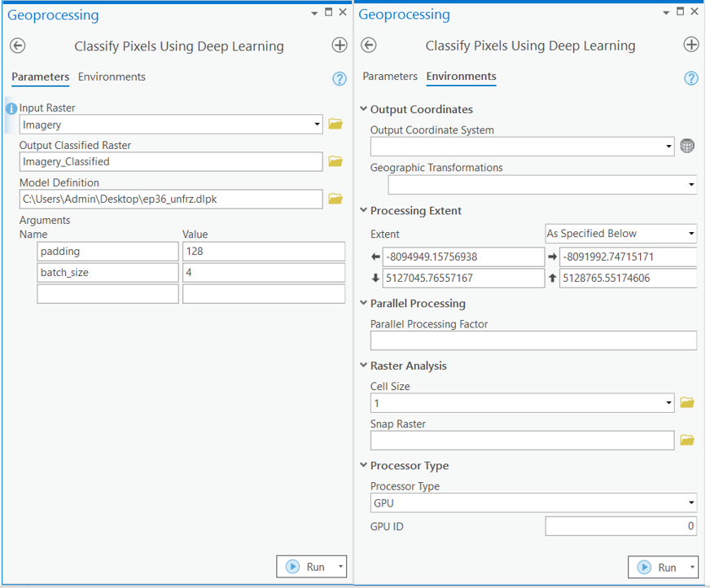The height and width of the screenshot is (588, 710).
Task: Browse folder icon beside Snap Raster
Action: pos(687,441)
